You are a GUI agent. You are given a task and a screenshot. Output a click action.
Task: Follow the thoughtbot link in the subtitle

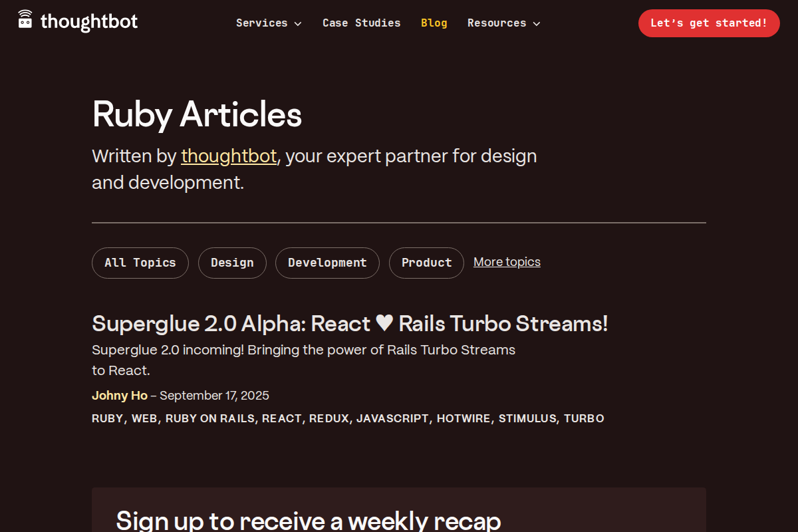(229, 156)
